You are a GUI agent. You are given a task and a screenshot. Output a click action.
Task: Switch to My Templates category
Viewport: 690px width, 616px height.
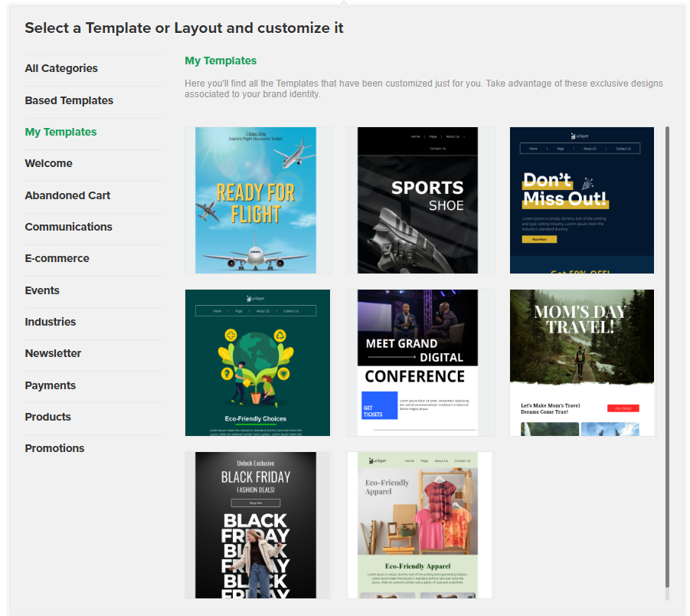(x=60, y=132)
